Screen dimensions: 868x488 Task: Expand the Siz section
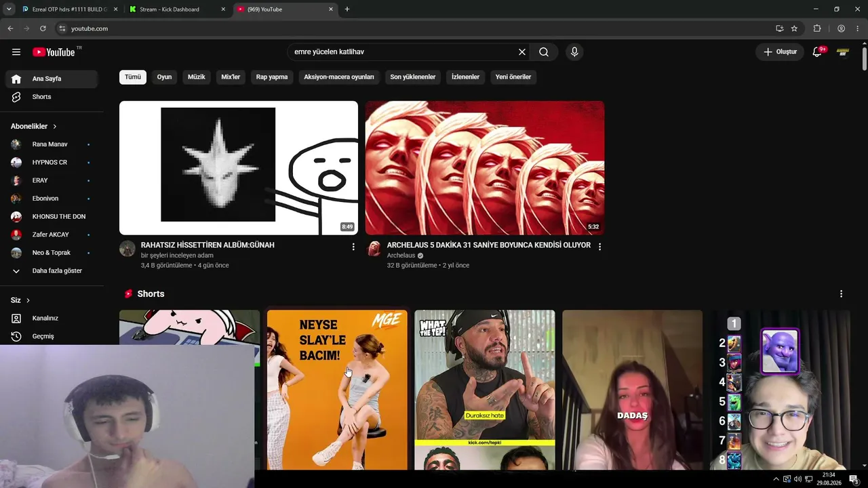pyautogui.click(x=20, y=300)
